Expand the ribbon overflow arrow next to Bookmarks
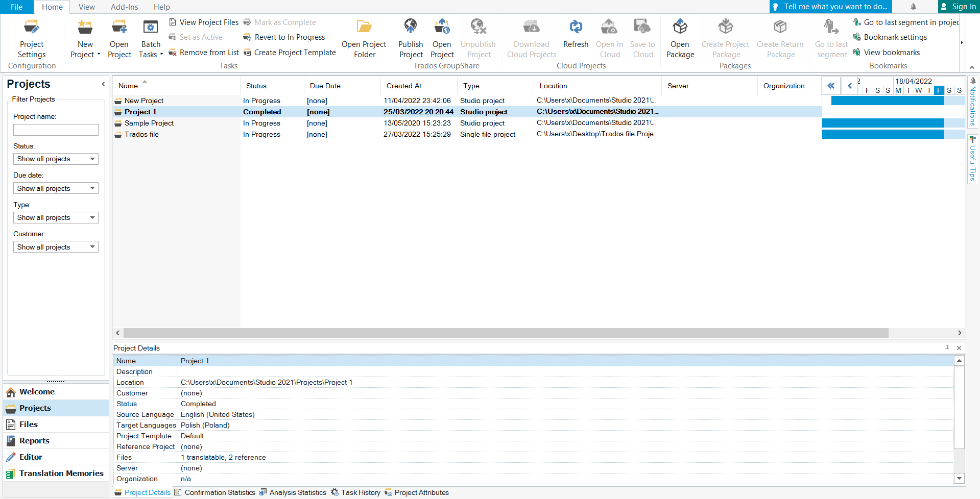980x499 pixels. pyautogui.click(x=962, y=43)
